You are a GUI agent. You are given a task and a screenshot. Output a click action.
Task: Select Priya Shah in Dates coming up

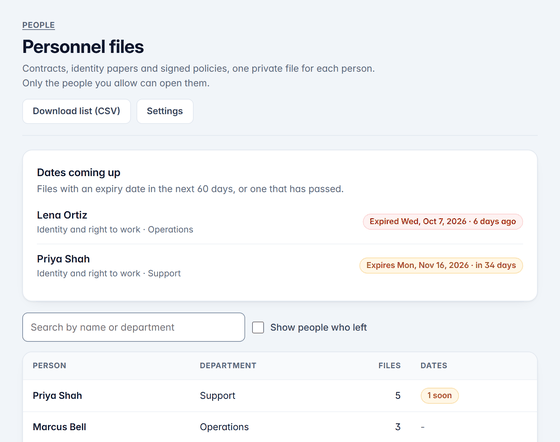point(63,259)
